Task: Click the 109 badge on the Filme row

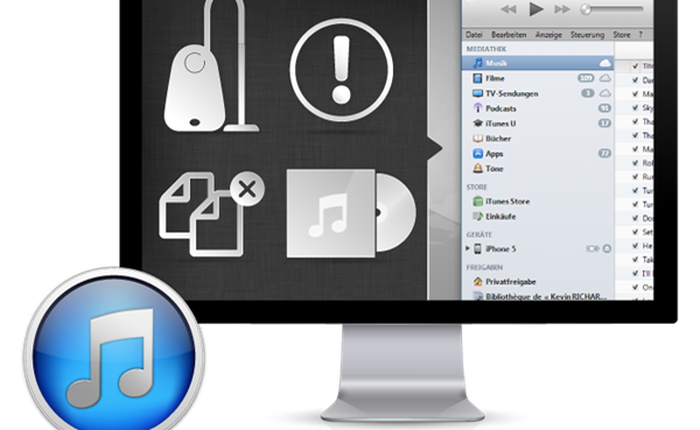Action: coord(586,78)
